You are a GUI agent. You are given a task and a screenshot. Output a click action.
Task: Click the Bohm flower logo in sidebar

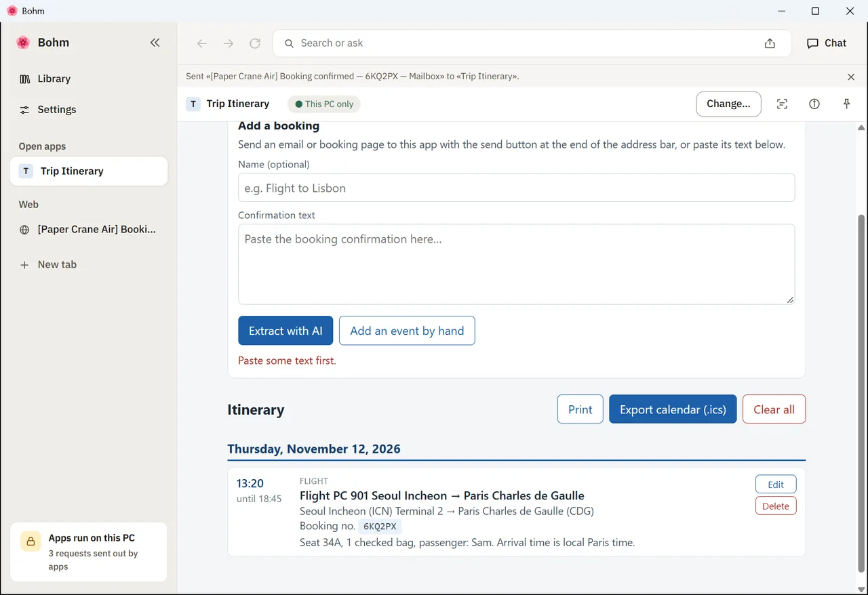[x=23, y=43]
